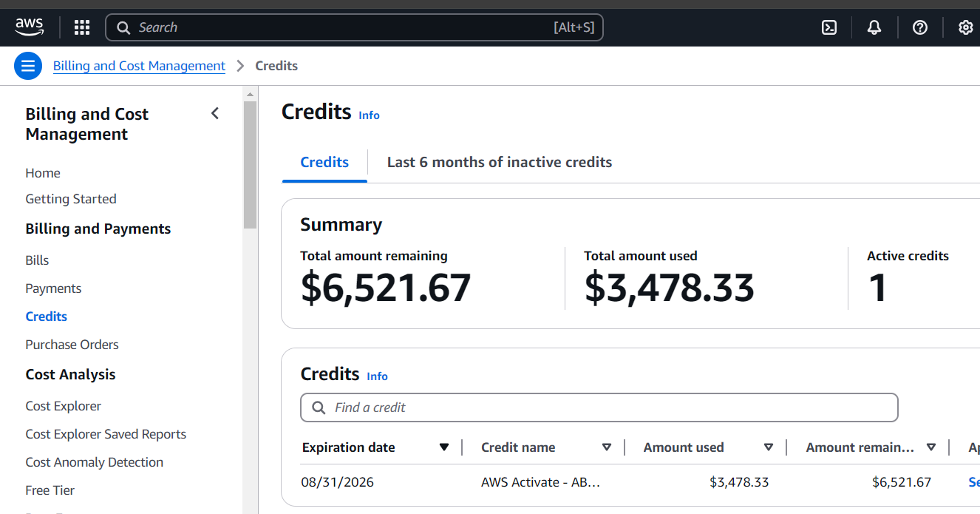
Task: Click the Total amount remaining $6,521.67 value
Action: pos(386,288)
